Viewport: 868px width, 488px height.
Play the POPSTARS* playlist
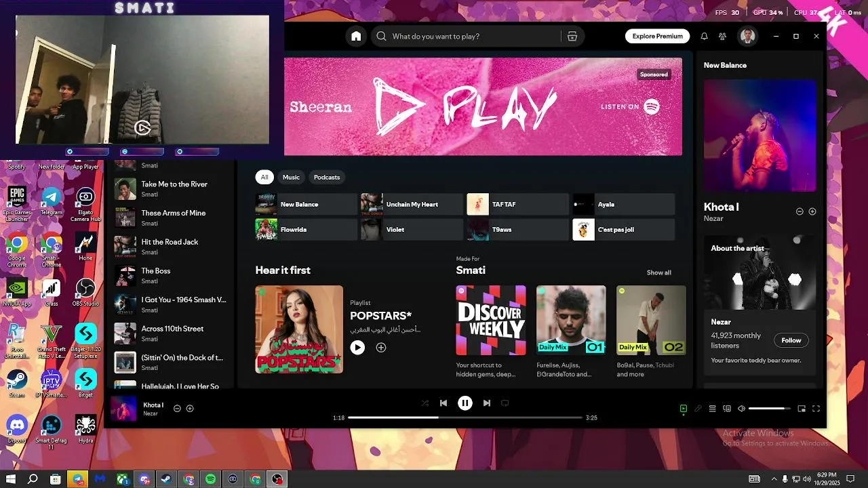point(357,347)
